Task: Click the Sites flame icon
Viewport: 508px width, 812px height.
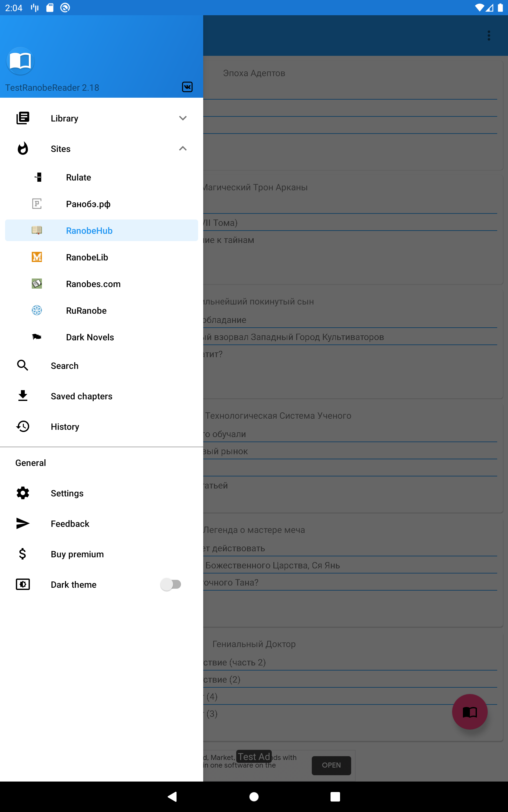Action: click(x=23, y=149)
